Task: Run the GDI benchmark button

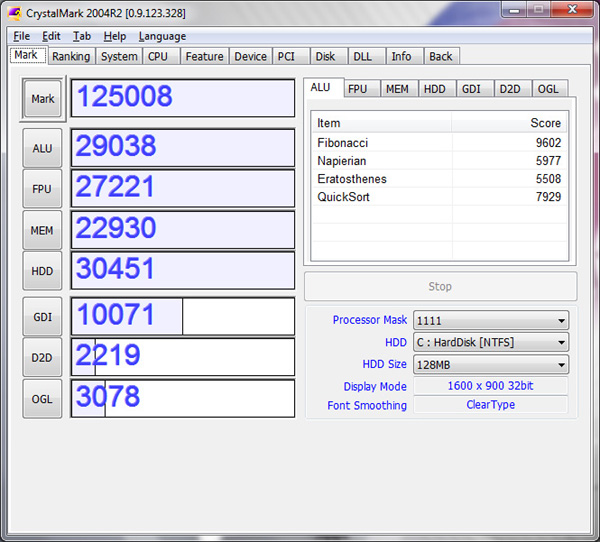Action: 42,317
